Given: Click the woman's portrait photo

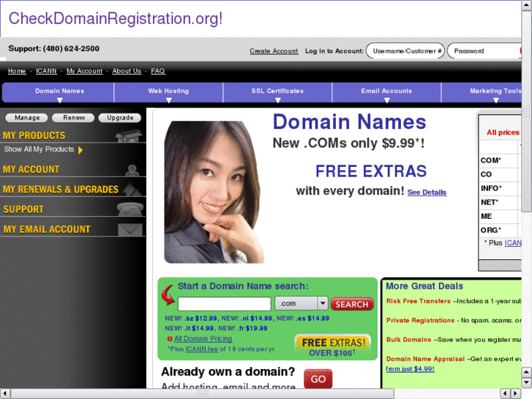Looking at the screenshot, I should (x=214, y=192).
